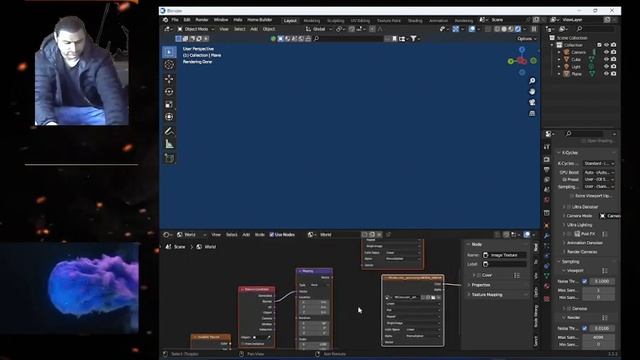Click the World breadcrumb in node editor

(207, 247)
